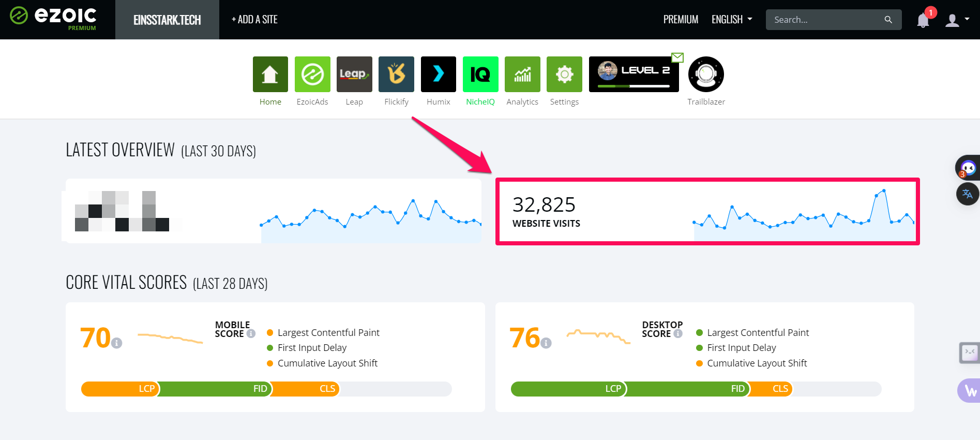This screenshot has height=440, width=980.
Task: Click the Level 2 badge
Action: tap(634, 74)
